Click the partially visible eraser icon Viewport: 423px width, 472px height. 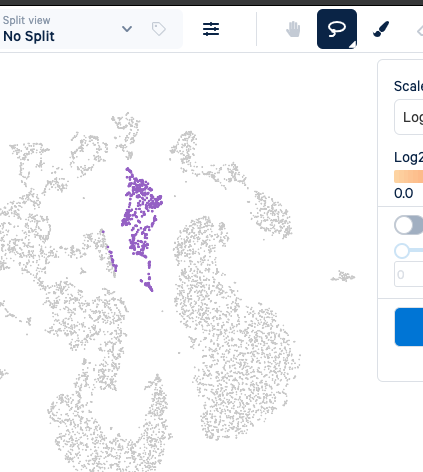(x=420, y=31)
